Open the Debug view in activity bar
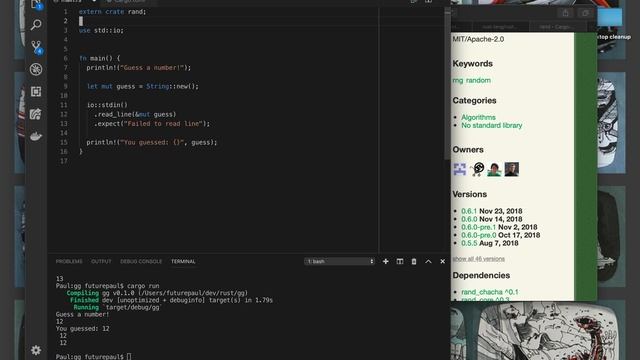The height and width of the screenshot is (360, 640). click(x=36, y=69)
